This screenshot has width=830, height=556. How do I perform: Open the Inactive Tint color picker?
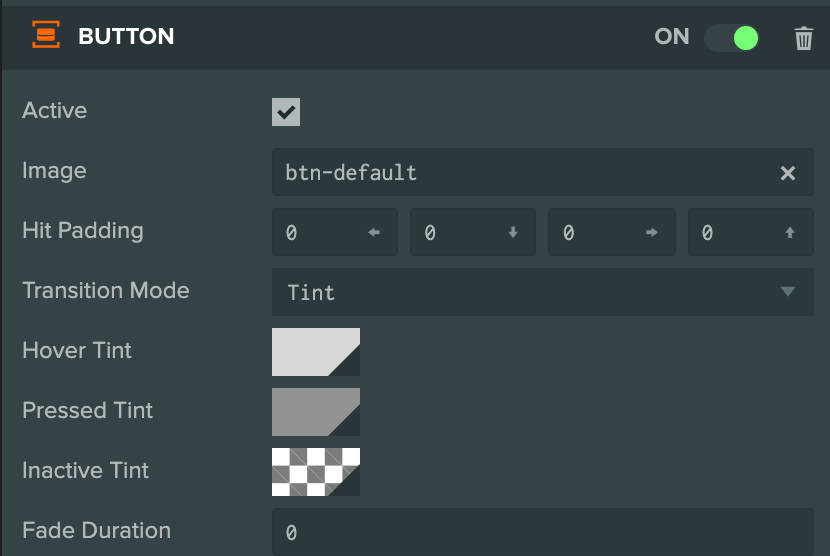pyautogui.click(x=316, y=472)
